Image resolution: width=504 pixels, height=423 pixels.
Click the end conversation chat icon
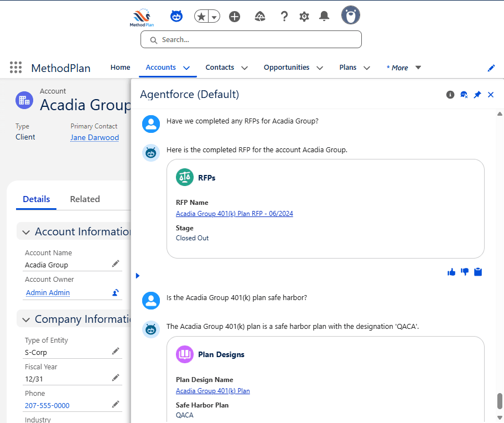[464, 95]
